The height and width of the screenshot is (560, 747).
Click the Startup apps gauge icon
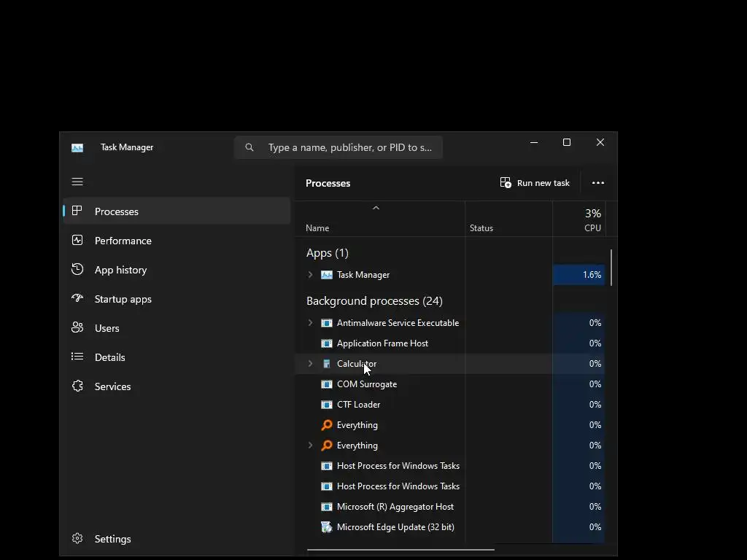pyautogui.click(x=77, y=298)
